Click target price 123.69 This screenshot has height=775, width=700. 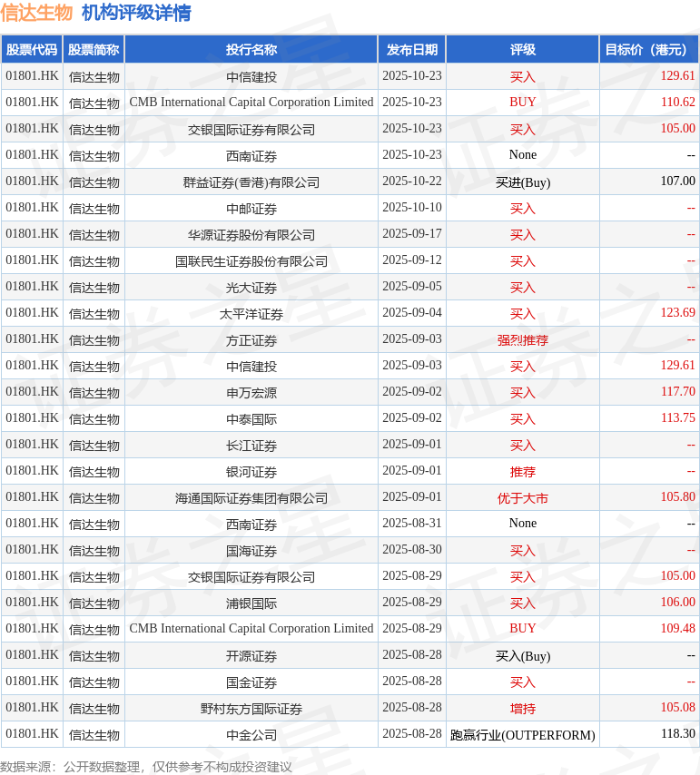tap(677, 312)
